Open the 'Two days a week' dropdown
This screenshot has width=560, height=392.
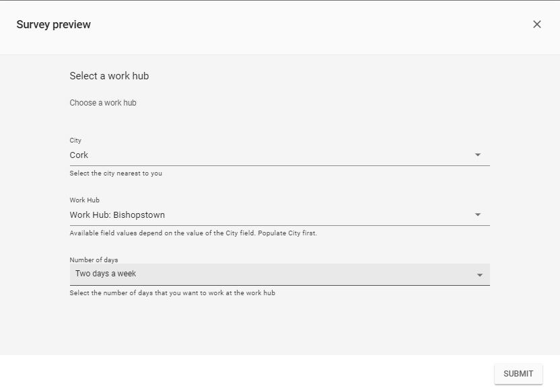[269, 274]
